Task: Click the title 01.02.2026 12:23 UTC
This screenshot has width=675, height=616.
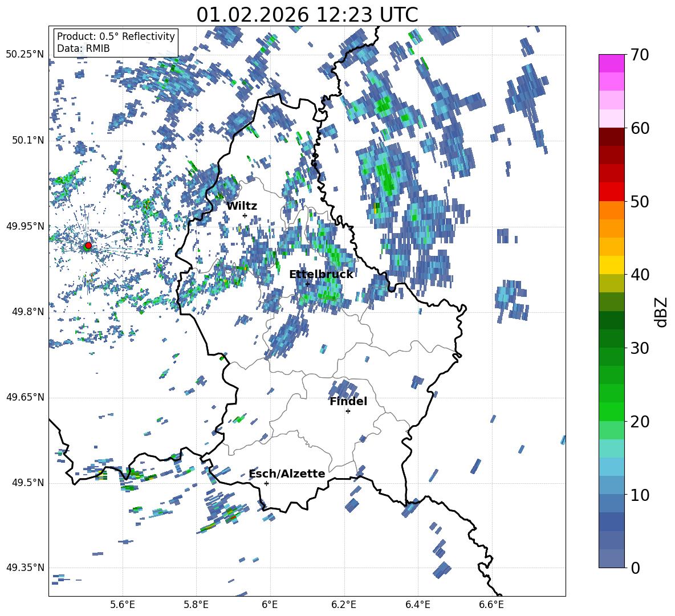Action: [307, 15]
